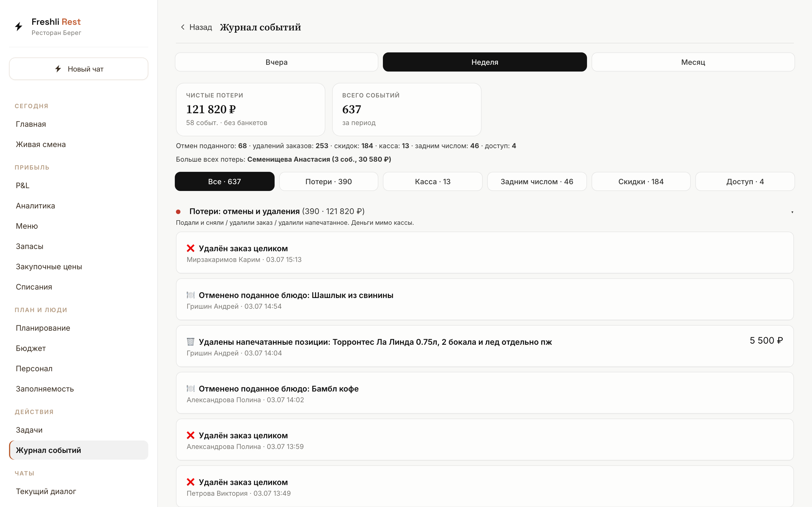Click the red X icon for Мирзакаримов Карим's deleted order
812x507 pixels.
coord(191,248)
